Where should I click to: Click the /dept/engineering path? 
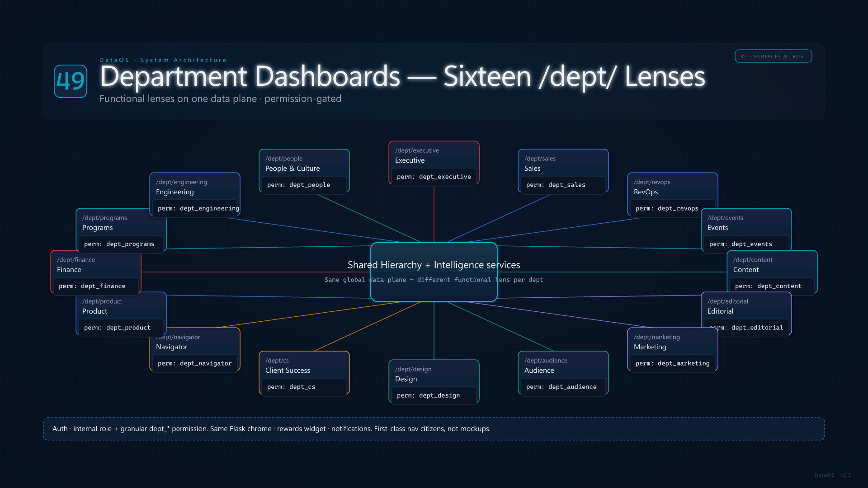point(181,182)
